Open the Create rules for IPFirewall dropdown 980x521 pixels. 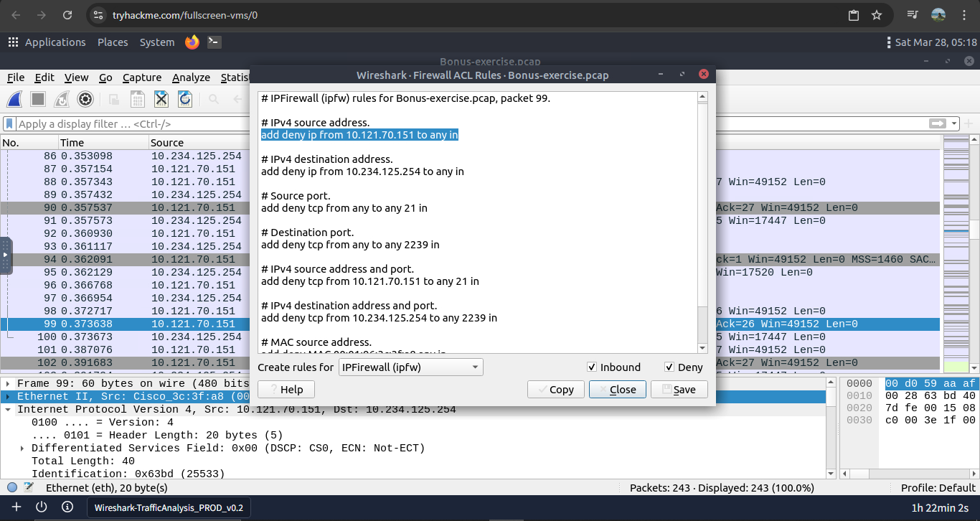click(410, 367)
